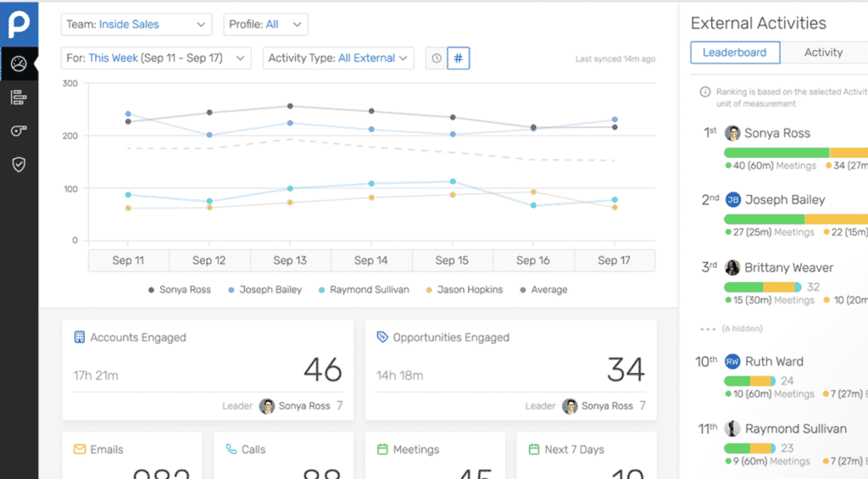This screenshot has width=868, height=479.
Task: Toggle Jason Hopkins series in chart legend
Action: (464, 290)
